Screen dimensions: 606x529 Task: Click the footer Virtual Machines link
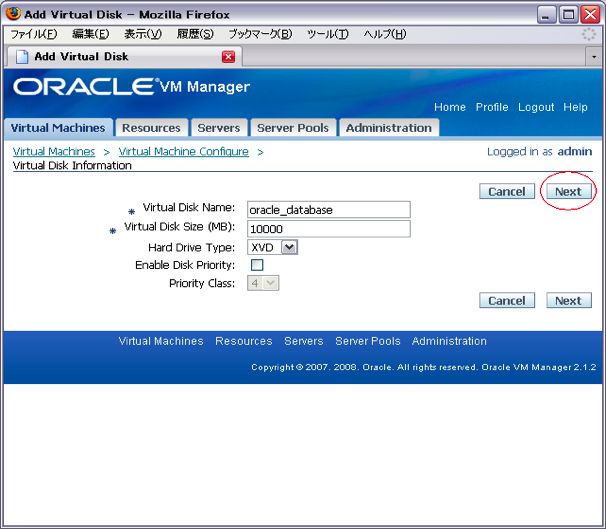pyautogui.click(x=161, y=341)
